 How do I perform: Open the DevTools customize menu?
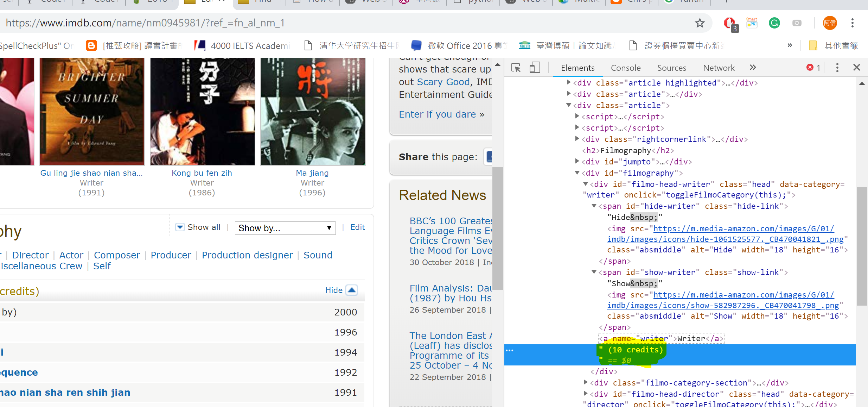point(837,68)
